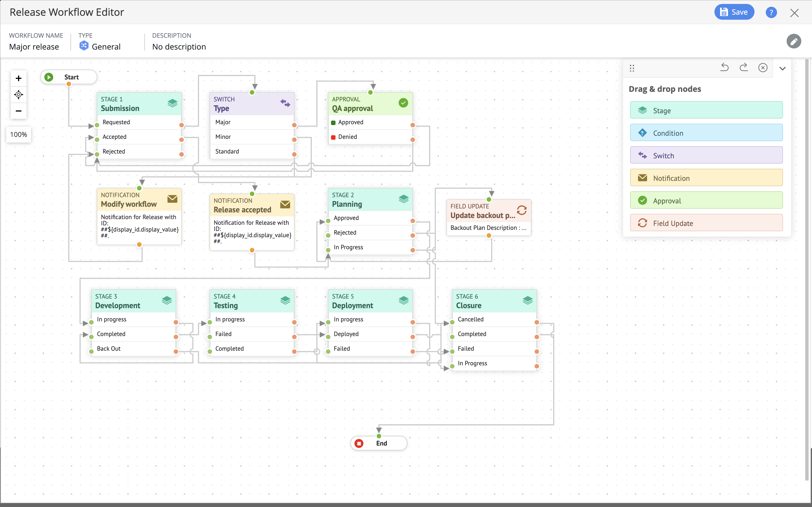
Task: Open help with the question mark icon
Action: [x=771, y=13]
